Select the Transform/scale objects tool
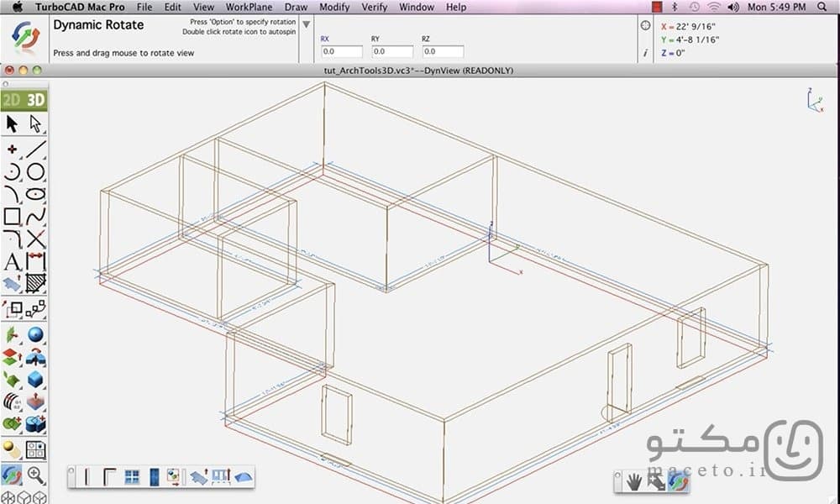This screenshot has width=840, height=504. tap(12, 309)
